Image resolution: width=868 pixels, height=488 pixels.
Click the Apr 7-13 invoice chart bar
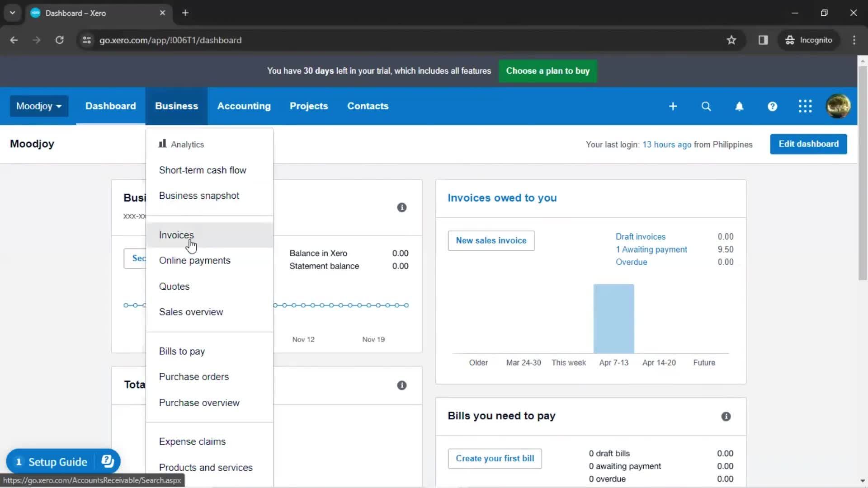pos(613,319)
